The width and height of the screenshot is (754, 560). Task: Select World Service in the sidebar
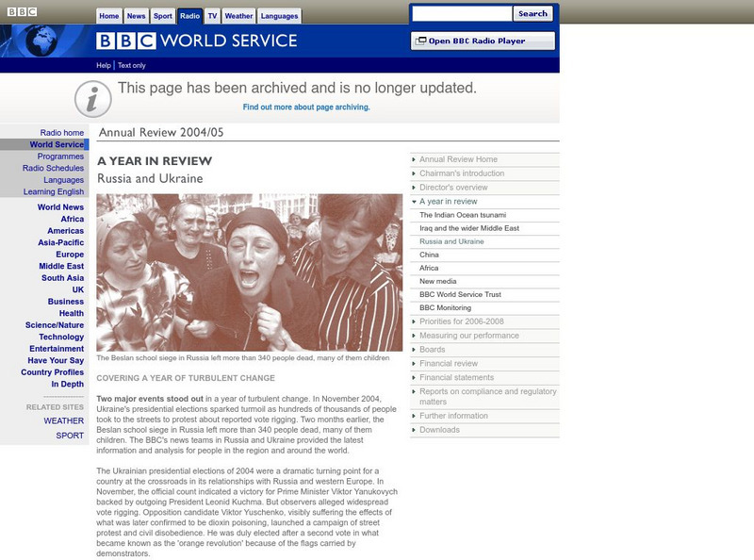(57, 144)
